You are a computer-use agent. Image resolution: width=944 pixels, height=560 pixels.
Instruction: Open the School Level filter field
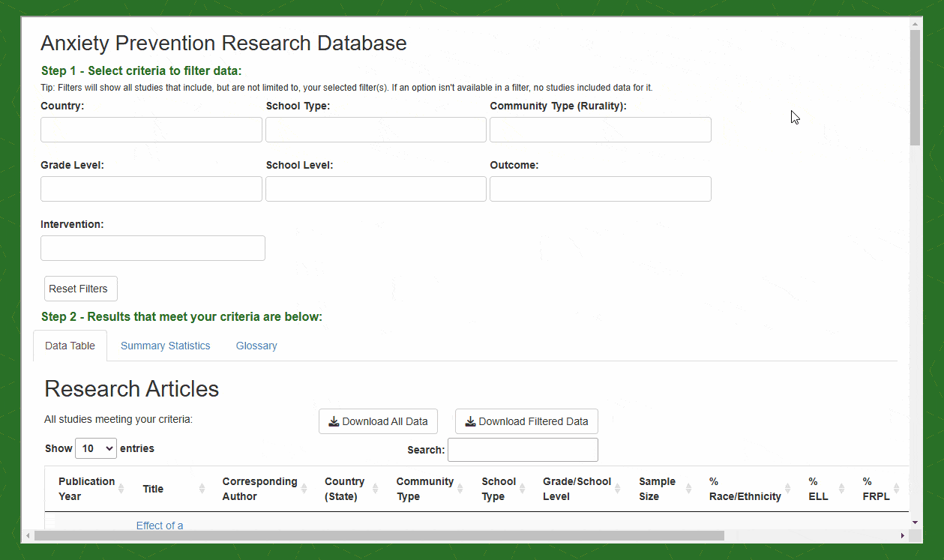click(x=376, y=189)
